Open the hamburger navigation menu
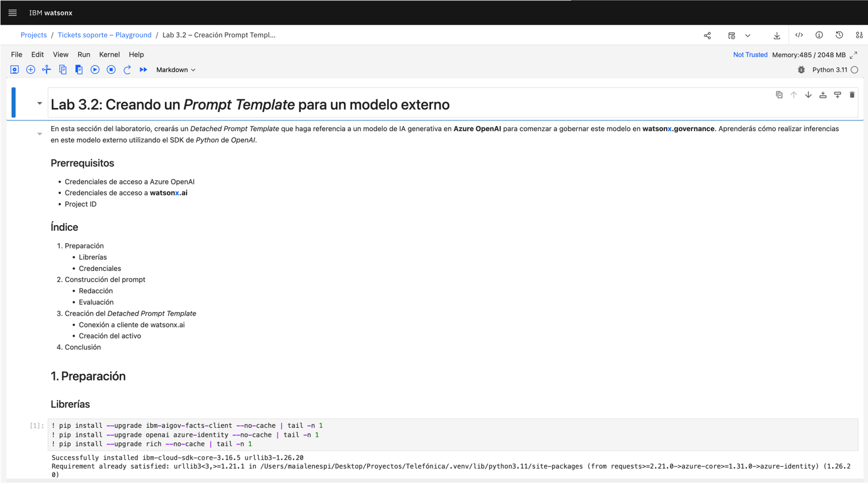 [x=12, y=13]
